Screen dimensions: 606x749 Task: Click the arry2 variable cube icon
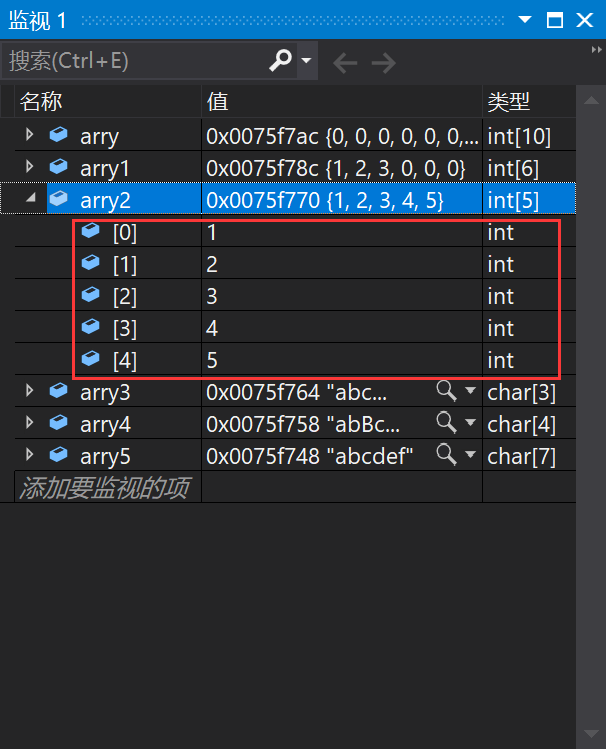(x=59, y=198)
